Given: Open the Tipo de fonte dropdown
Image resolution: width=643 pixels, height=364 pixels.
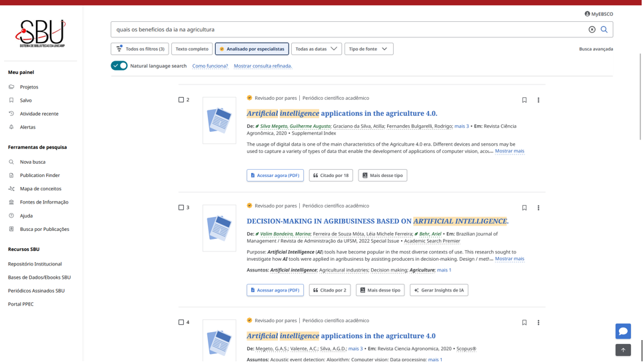Looking at the screenshot, I should 368,49.
